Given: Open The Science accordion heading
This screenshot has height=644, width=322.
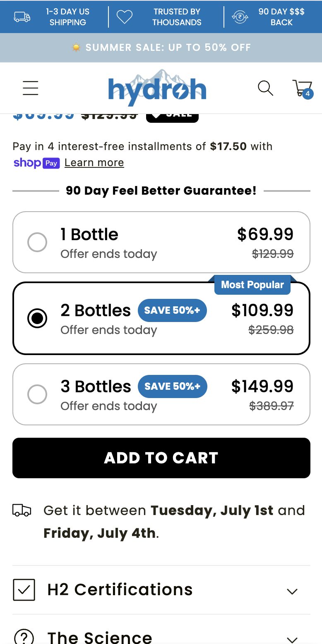Looking at the screenshot, I should pos(100,637).
